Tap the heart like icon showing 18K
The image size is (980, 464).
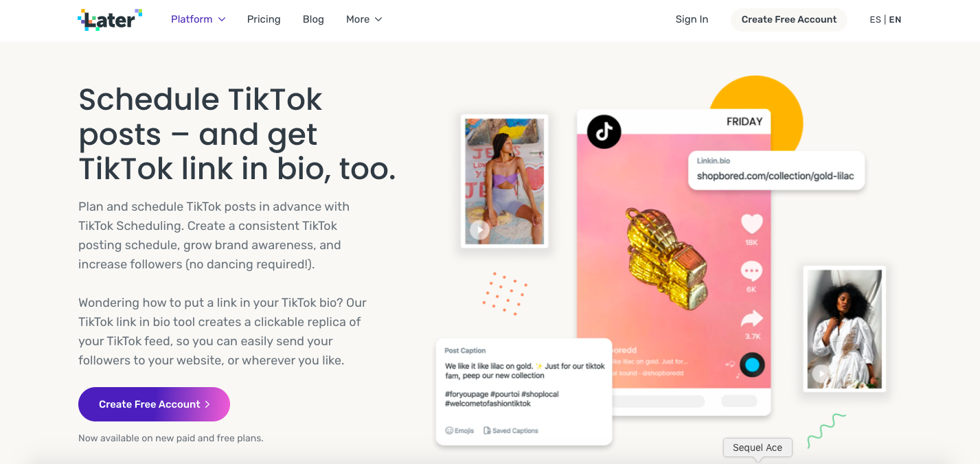(752, 224)
